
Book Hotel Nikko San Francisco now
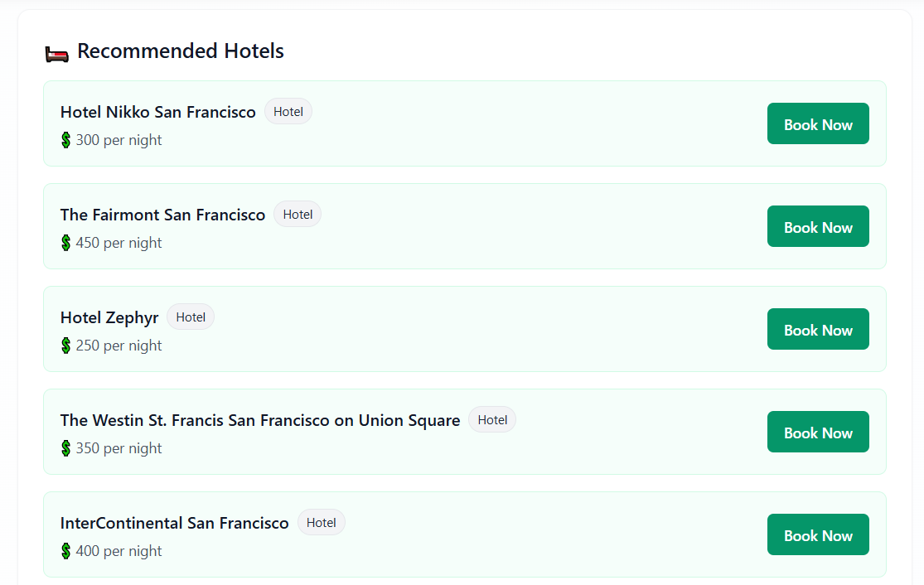[818, 123]
